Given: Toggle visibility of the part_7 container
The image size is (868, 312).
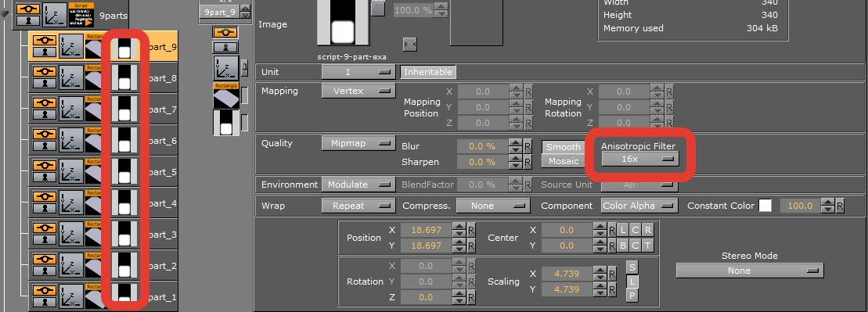Looking at the screenshot, I should [x=45, y=103].
